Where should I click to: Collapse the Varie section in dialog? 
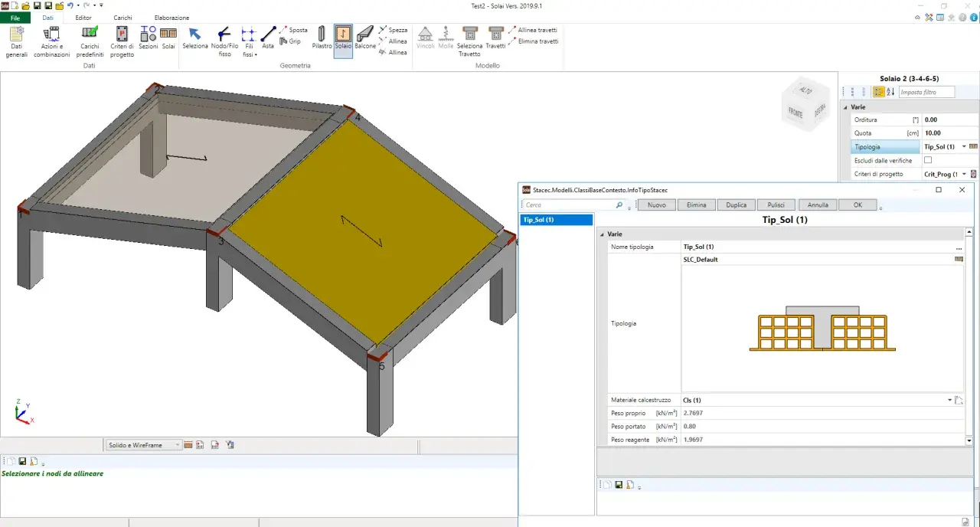(602, 234)
